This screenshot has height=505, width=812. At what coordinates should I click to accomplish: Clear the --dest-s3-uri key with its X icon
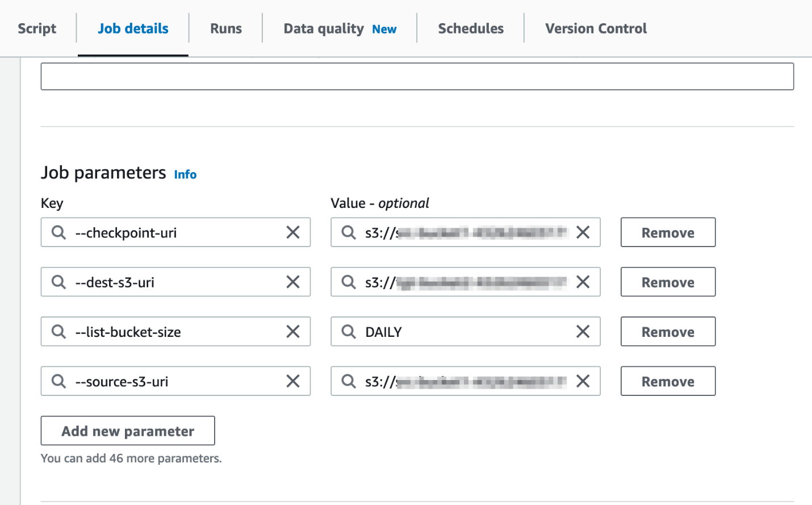point(293,282)
